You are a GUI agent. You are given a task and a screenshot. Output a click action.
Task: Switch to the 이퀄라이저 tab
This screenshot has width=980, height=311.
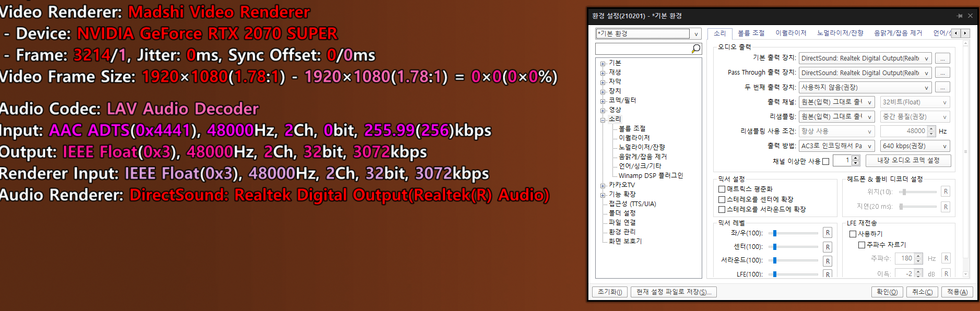coord(790,33)
